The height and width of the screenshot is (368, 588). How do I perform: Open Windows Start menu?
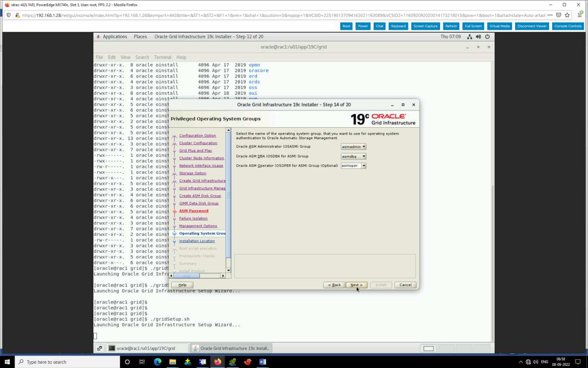(7, 362)
